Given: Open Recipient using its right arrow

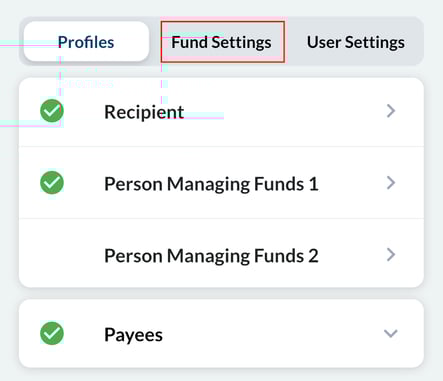Looking at the screenshot, I should click(391, 111).
